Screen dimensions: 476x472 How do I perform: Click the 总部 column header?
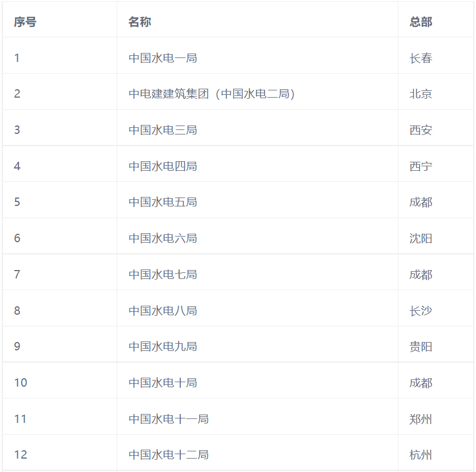(421, 22)
